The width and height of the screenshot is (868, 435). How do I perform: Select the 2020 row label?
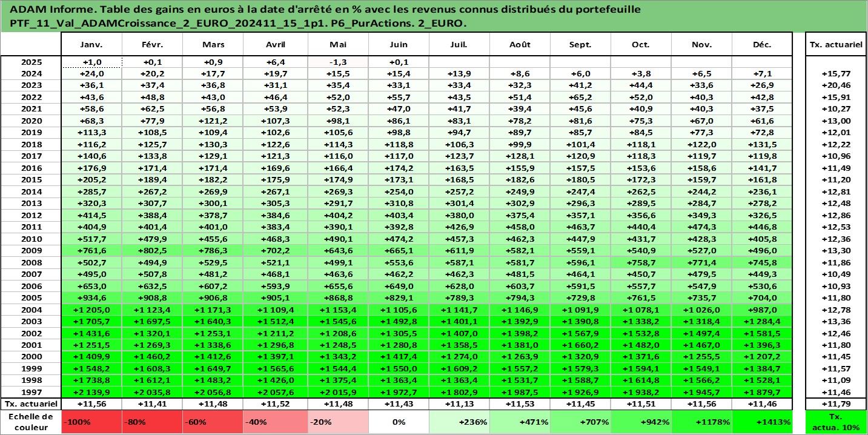click(x=31, y=121)
